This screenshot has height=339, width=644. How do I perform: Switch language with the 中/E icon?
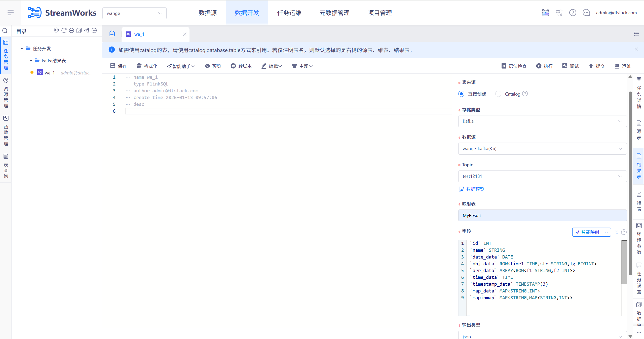[x=559, y=13]
